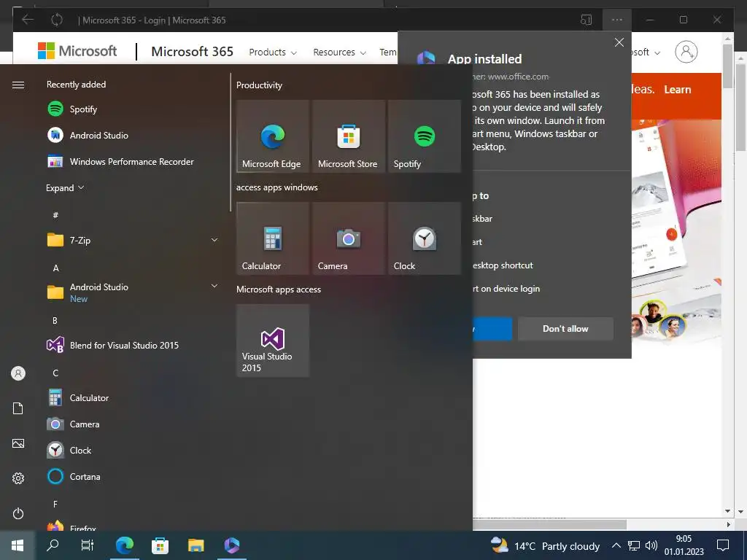Click the Spotify tile in Productivity
The height and width of the screenshot is (560, 747).
tap(424, 136)
